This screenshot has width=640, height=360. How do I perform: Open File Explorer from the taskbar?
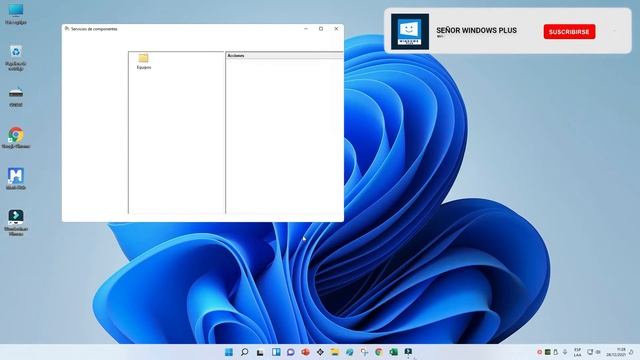[335, 352]
